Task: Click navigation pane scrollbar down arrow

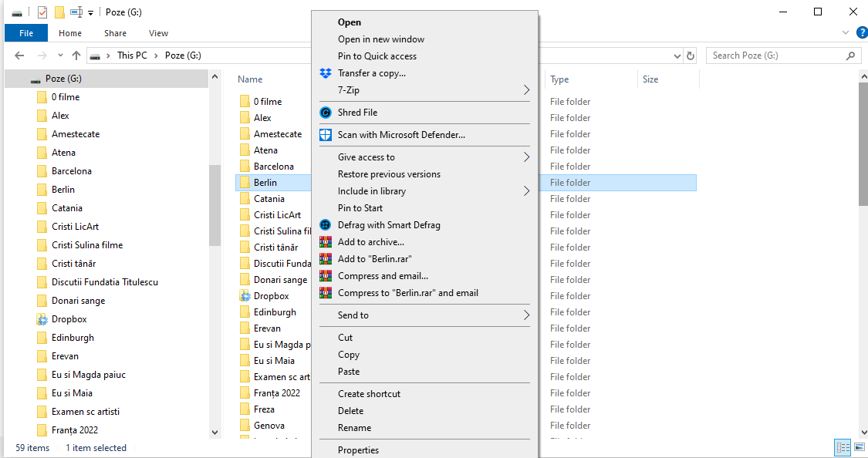Action: pos(214,433)
